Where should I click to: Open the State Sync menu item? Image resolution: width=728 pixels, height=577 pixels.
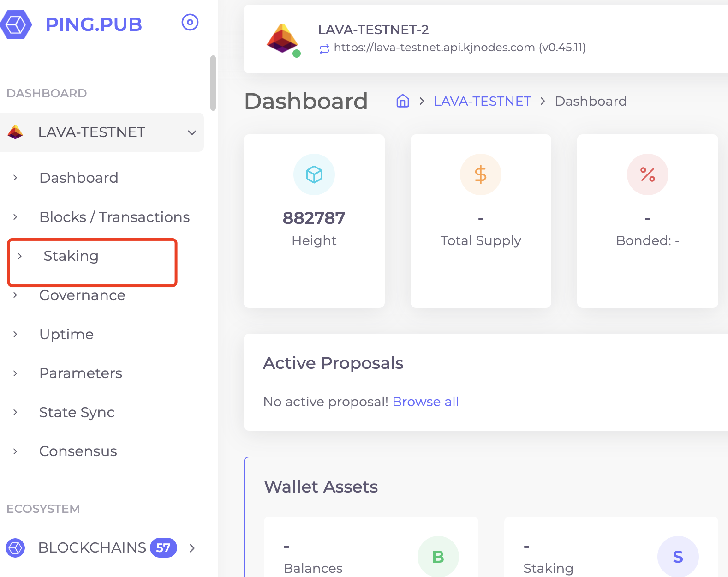(77, 412)
